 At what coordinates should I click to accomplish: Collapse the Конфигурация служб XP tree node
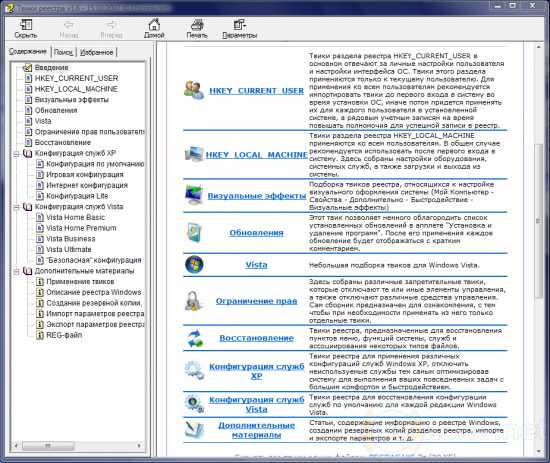[16, 154]
